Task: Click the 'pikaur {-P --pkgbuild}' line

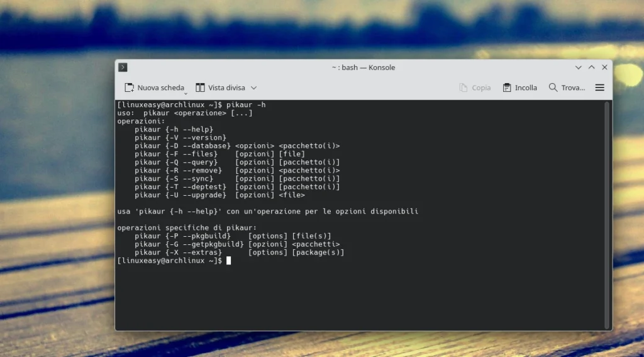Action: (x=233, y=235)
